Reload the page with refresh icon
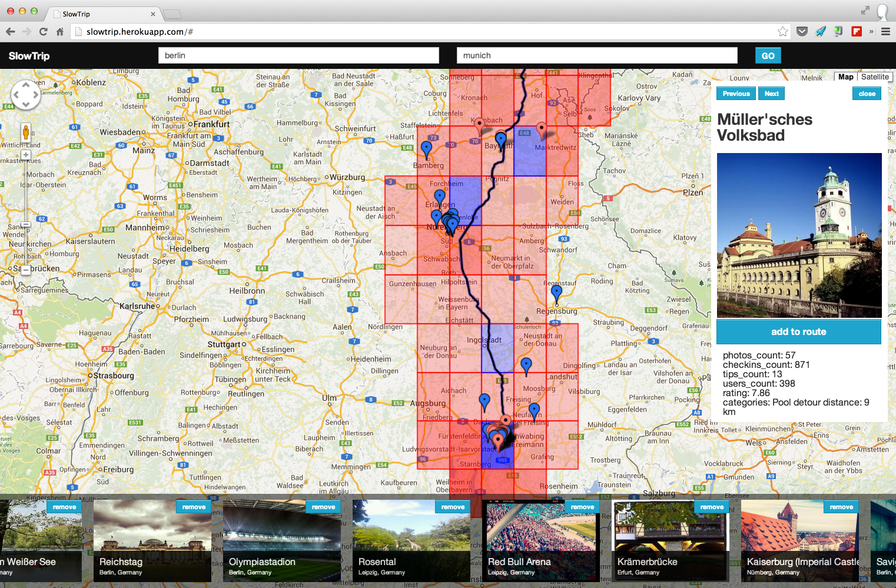The image size is (896, 588). 43,32
